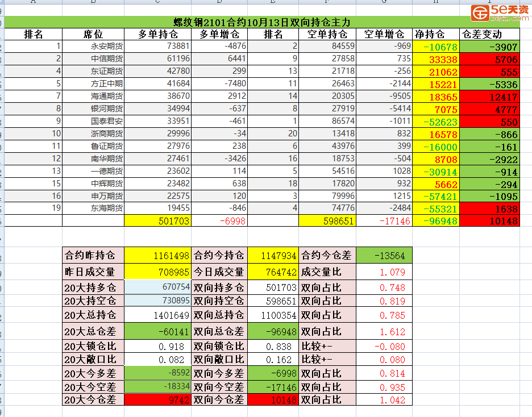Select the 合约昨持仓 label cell

click(93, 256)
